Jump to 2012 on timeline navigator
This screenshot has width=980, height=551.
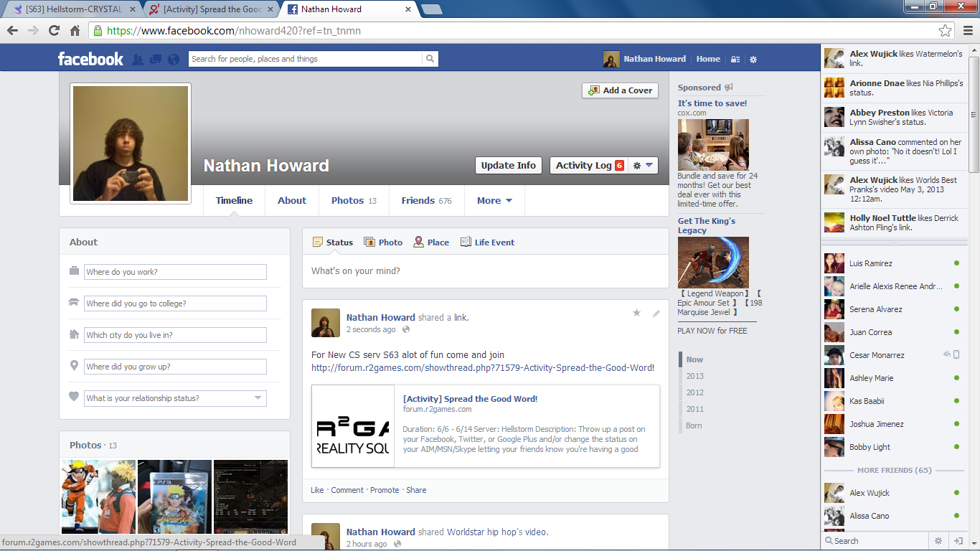pos(694,392)
